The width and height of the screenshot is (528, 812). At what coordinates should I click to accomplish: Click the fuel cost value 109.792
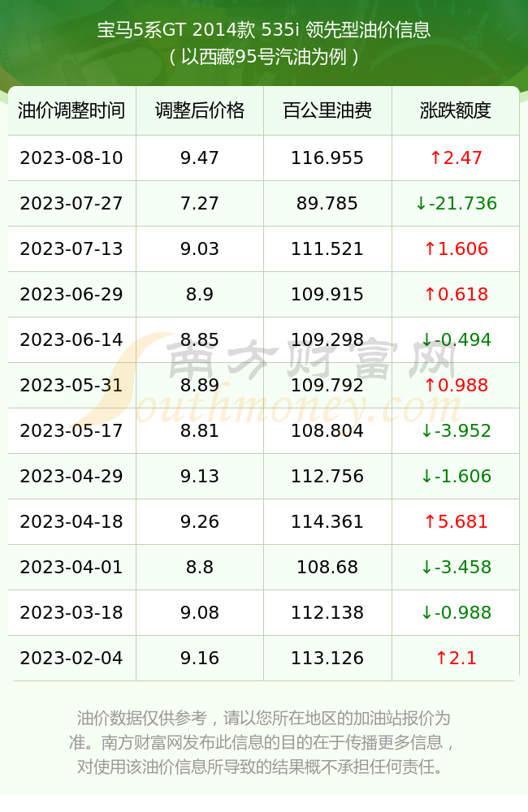[327, 385]
